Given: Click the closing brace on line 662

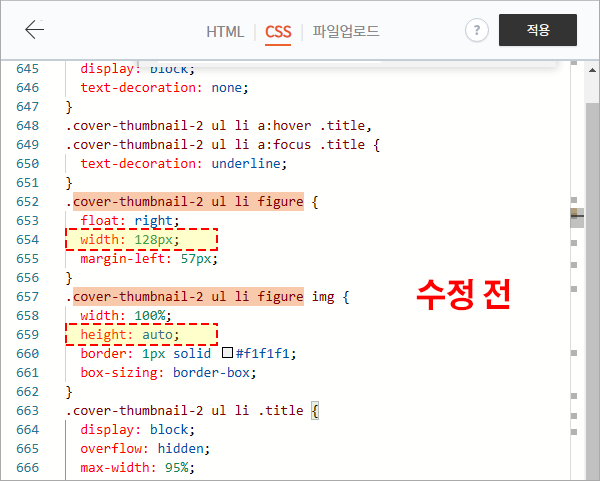Looking at the screenshot, I should pos(69,392).
